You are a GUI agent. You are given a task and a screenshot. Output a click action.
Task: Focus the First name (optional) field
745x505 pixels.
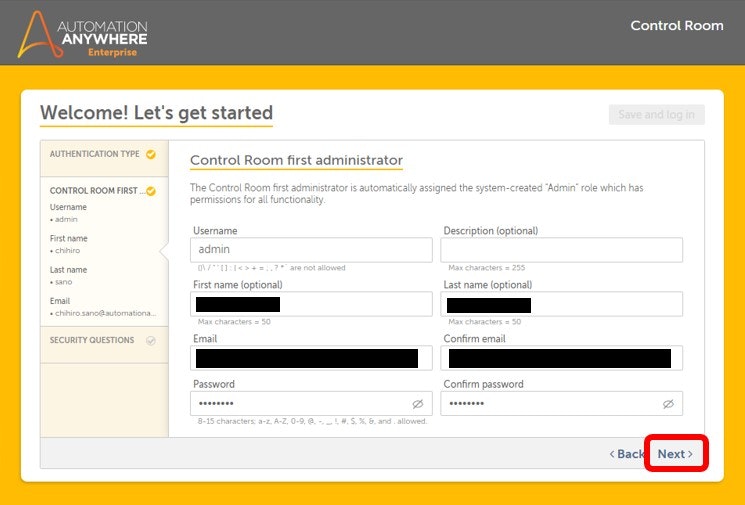coord(311,304)
